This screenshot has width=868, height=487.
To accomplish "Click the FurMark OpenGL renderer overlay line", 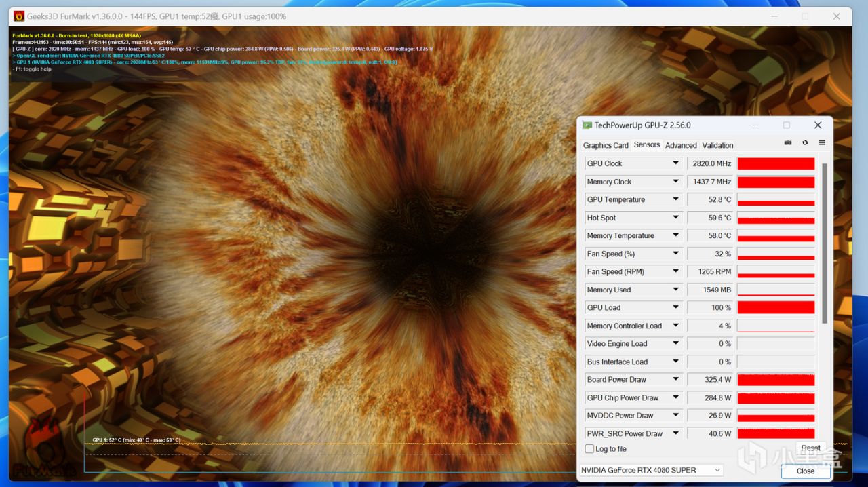I will (88, 56).
